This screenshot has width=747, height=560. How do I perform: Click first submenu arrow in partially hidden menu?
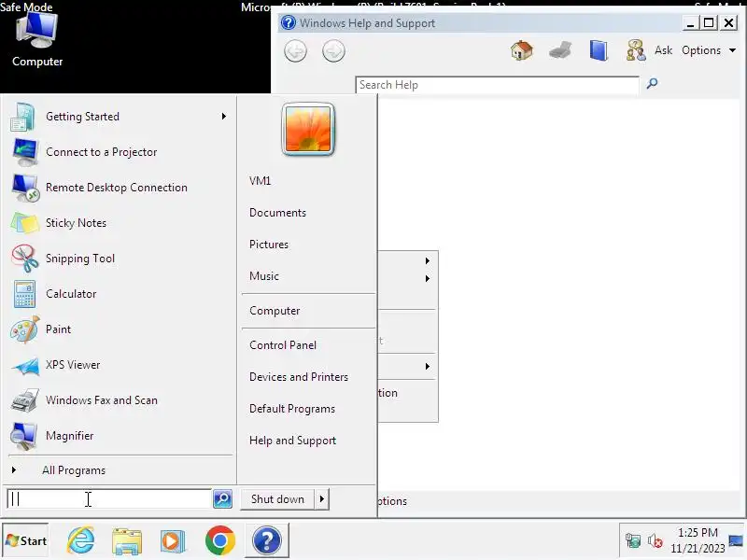tap(428, 261)
